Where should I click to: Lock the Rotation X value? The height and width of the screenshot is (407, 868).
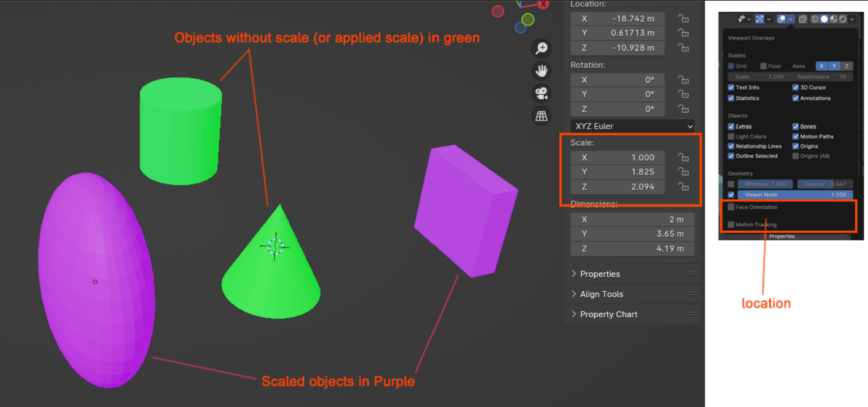click(x=684, y=80)
